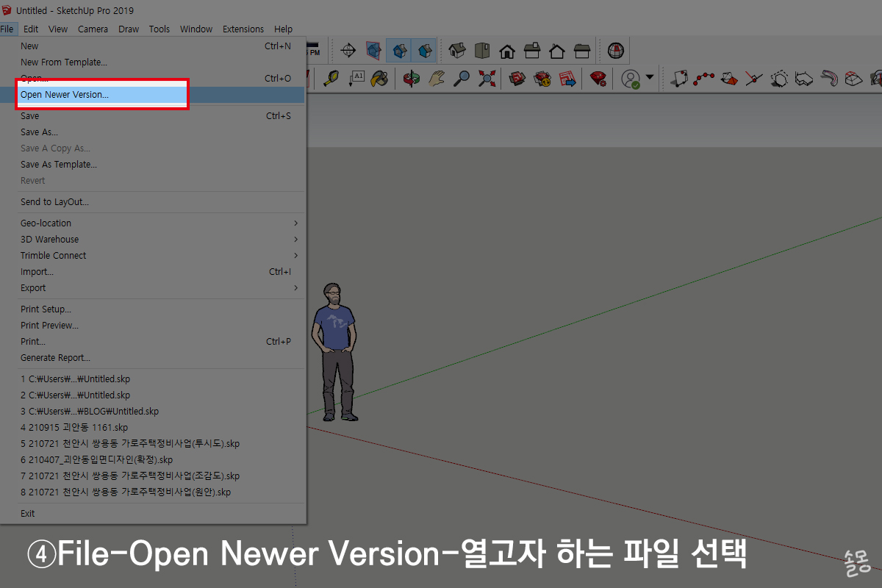882x588 pixels.
Task: Open recent file 4 210915 괴안동 1161.skp
Action: pyautogui.click(x=153, y=427)
